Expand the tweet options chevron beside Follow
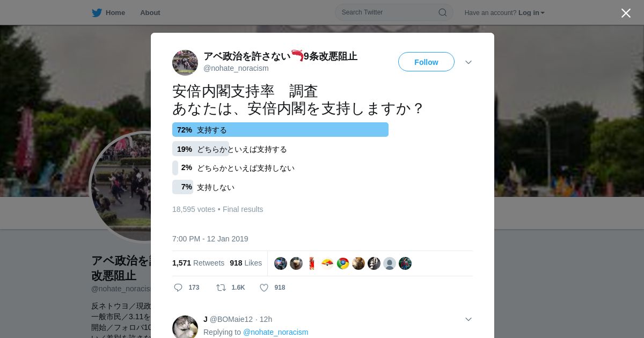Viewport: 644px width, 338px height. coord(469,62)
